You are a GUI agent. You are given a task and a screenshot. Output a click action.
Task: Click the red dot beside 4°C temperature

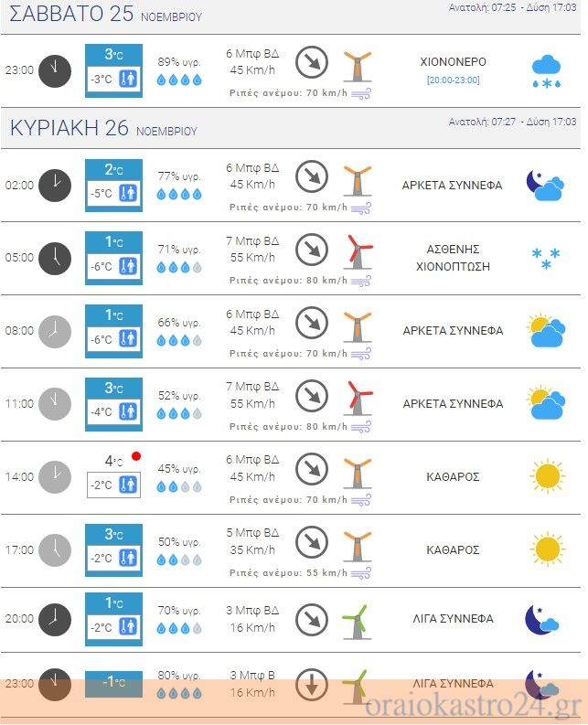136,456
